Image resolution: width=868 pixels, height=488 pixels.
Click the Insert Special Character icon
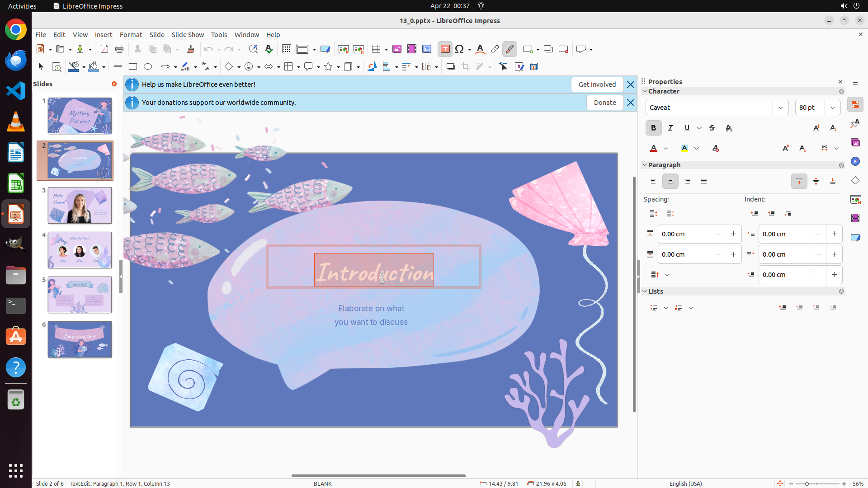pyautogui.click(x=459, y=49)
